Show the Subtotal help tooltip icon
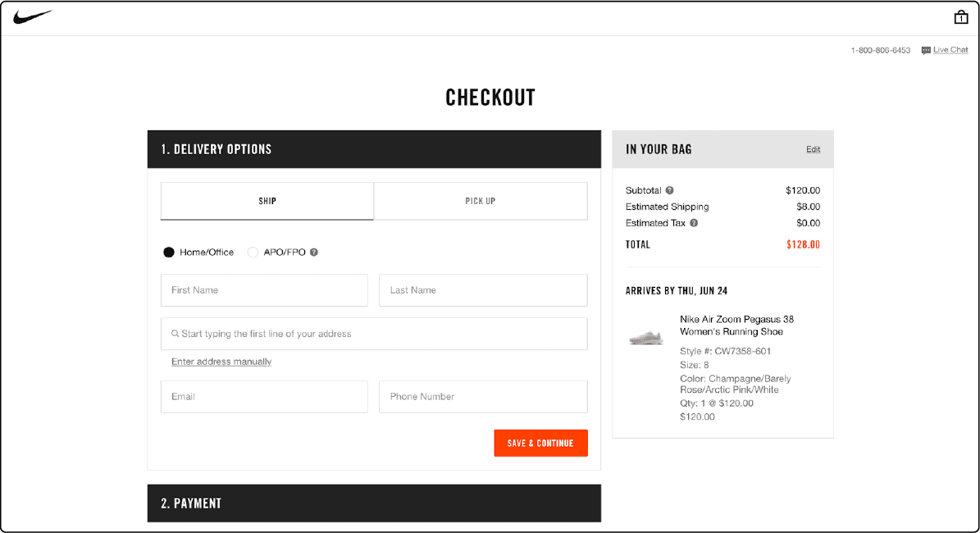The width and height of the screenshot is (980, 533). pos(669,190)
